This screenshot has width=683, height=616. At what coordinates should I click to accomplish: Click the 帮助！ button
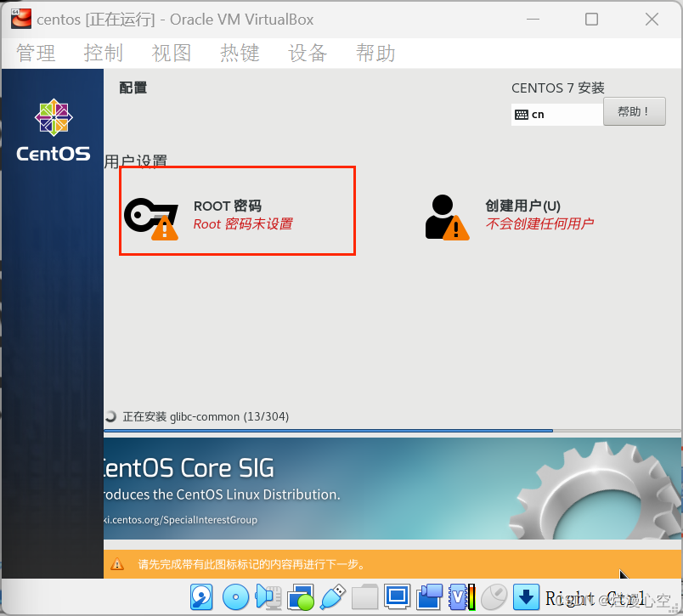(635, 111)
